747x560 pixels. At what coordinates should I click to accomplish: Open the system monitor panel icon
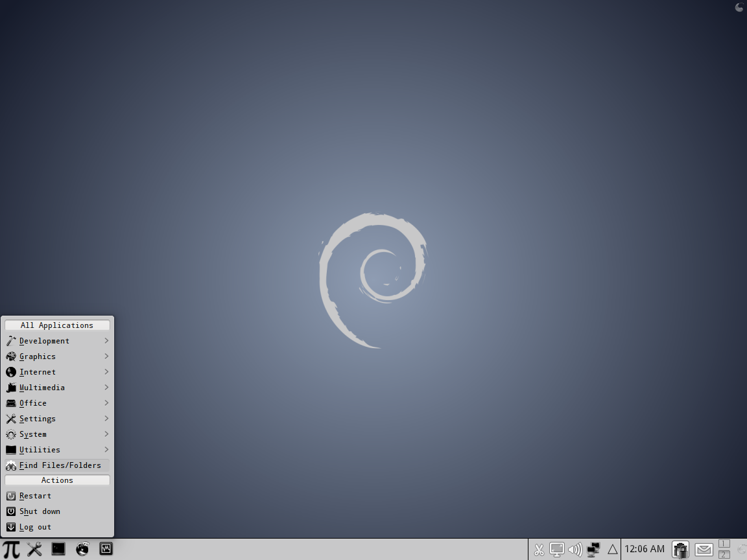[106, 549]
